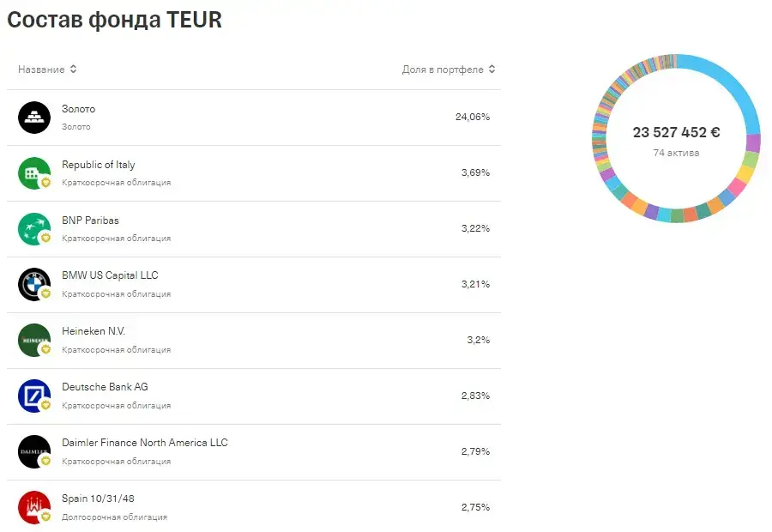Viewport: 772px width, 532px height.
Task: Open the Republic of Italy asset row
Action: tap(254, 173)
